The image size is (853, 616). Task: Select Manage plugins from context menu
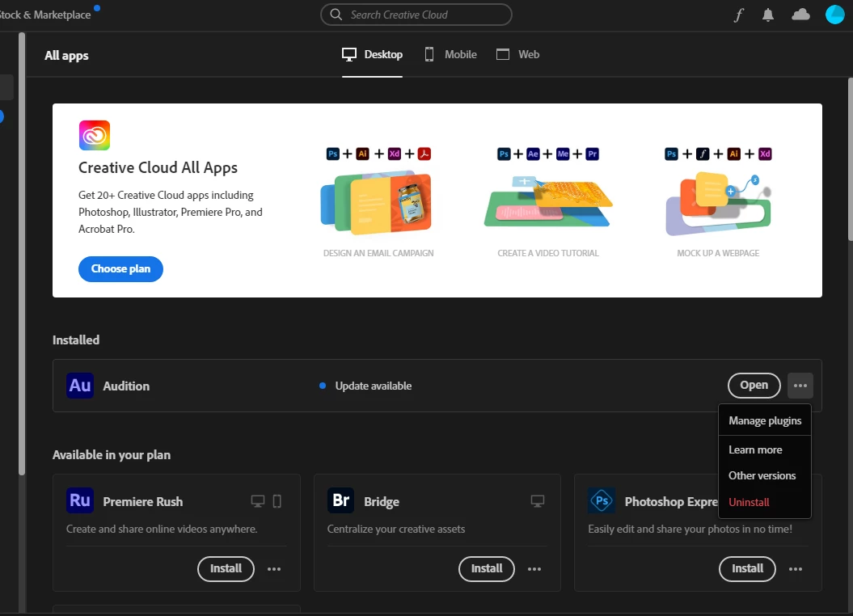(x=765, y=421)
